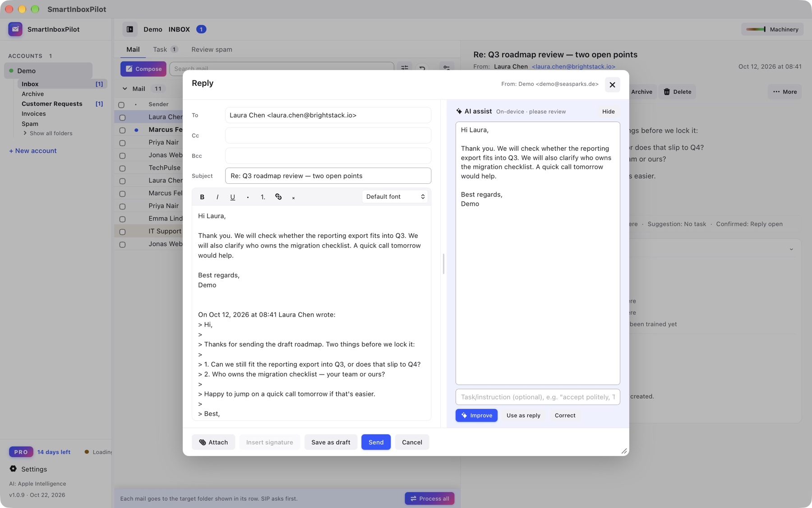Hide the AI assist panel
This screenshot has width=812, height=508.
pos(608,112)
